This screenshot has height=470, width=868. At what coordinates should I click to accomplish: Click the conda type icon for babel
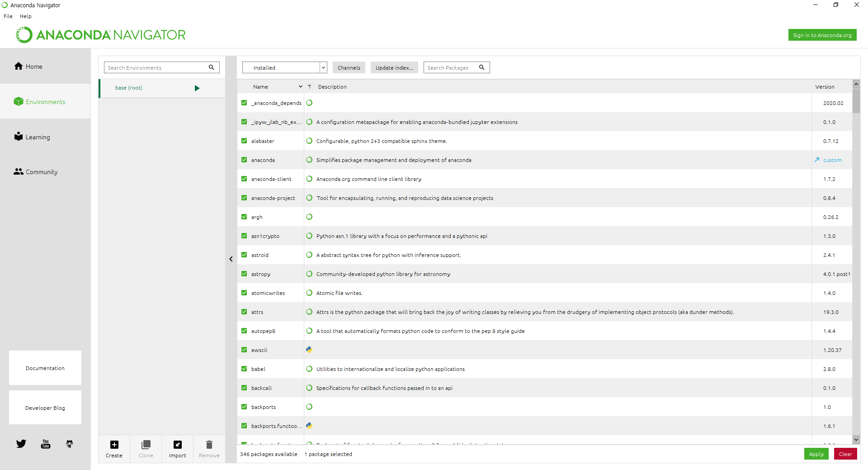pyautogui.click(x=309, y=369)
